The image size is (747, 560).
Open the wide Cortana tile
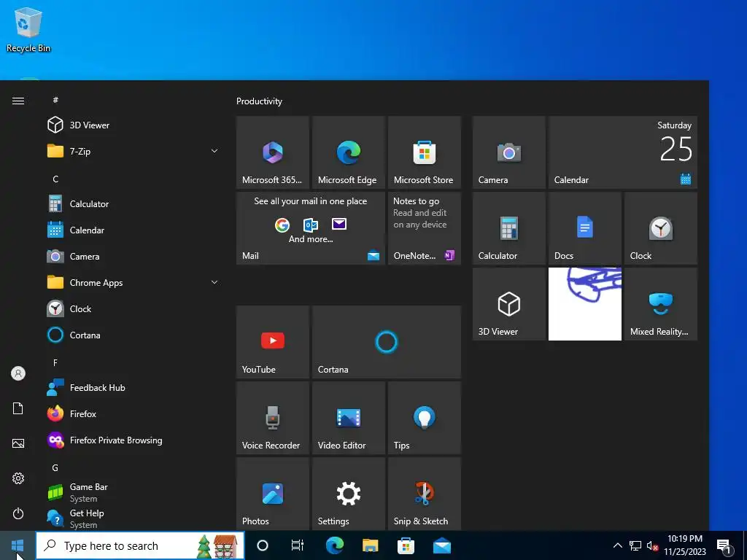click(x=387, y=342)
